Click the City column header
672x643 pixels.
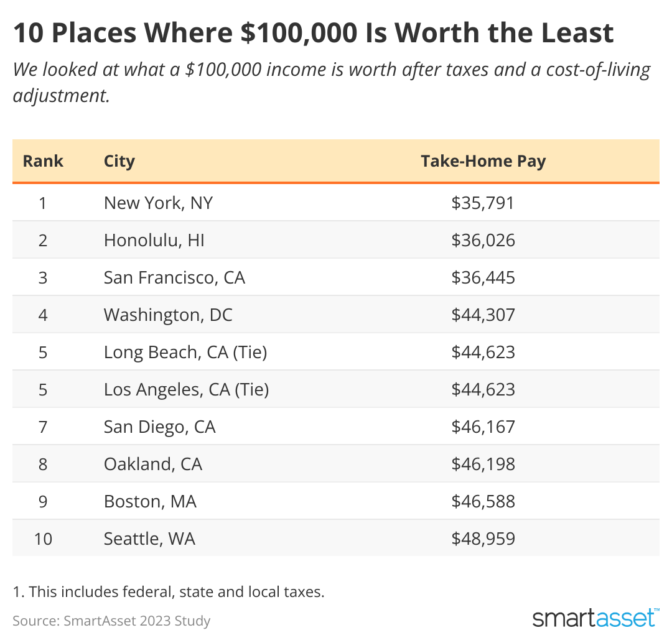[x=119, y=161]
